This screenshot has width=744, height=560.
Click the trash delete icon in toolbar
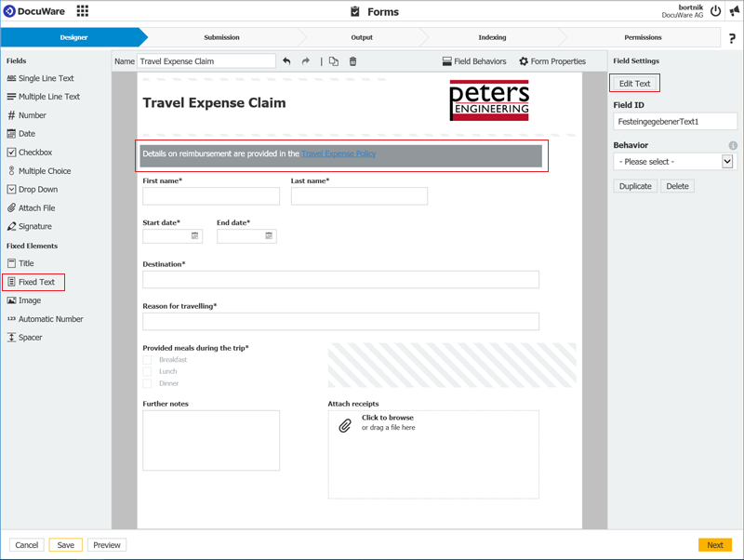(x=352, y=61)
